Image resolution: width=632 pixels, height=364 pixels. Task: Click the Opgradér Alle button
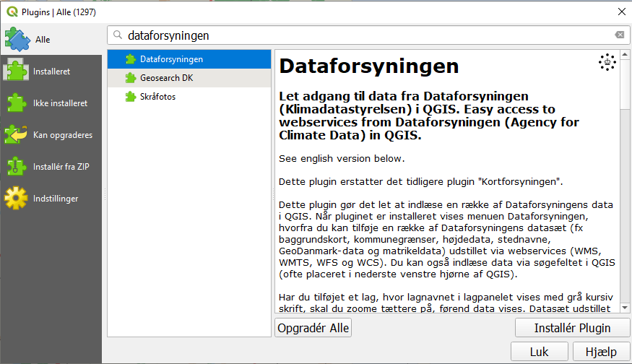pyautogui.click(x=313, y=328)
